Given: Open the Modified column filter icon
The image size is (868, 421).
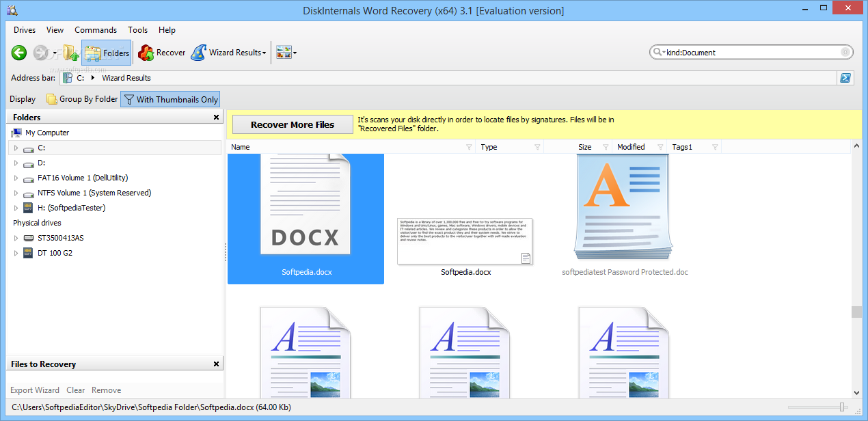Looking at the screenshot, I should tap(660, 147).
